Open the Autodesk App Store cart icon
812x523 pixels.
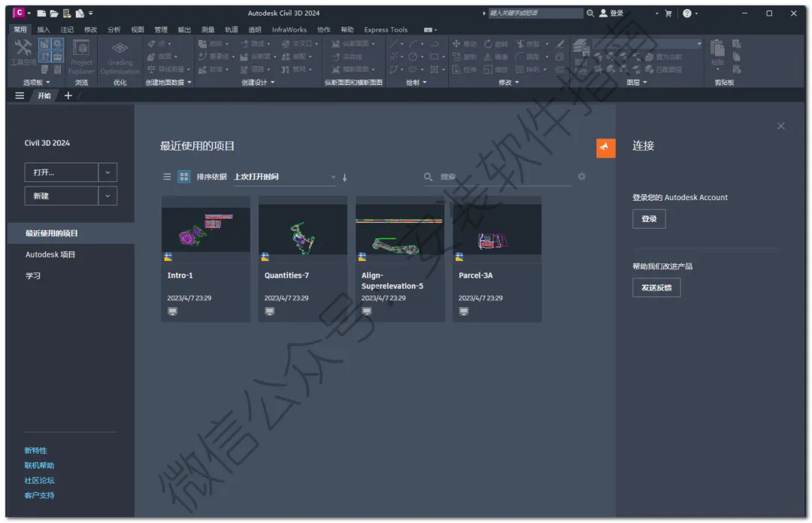[x=668, y=14]
